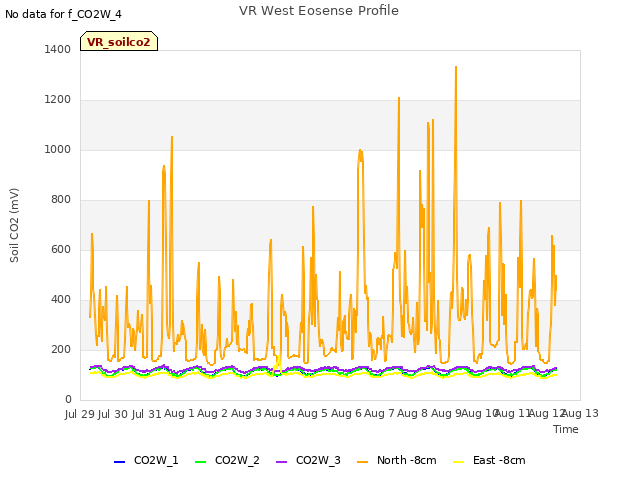The height and width of the screenshot is (480, 640).
Task: Click the Aug 13 x-axis date label
Action: [x=581, y=413]
